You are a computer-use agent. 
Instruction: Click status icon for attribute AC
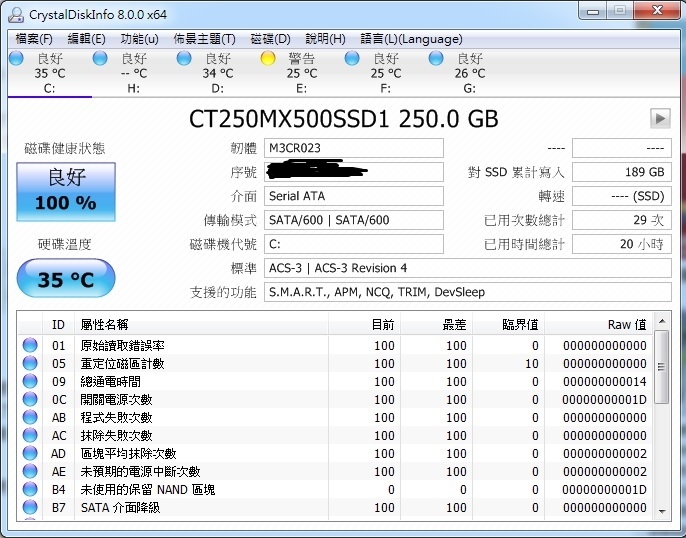(30, 435)
